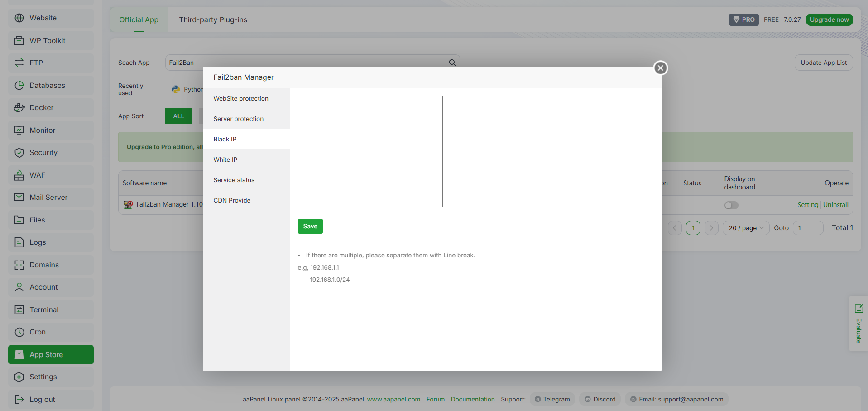The width and height of the screenshot is (868, 411).
Task: Switch to Third-party Plug-ins tab
Action: (213, 19)
